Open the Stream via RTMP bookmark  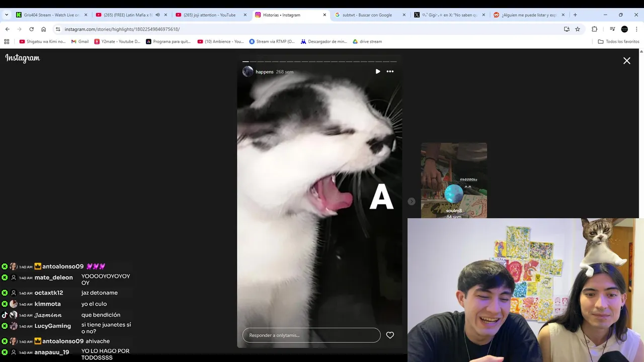[x=272, y=42]
